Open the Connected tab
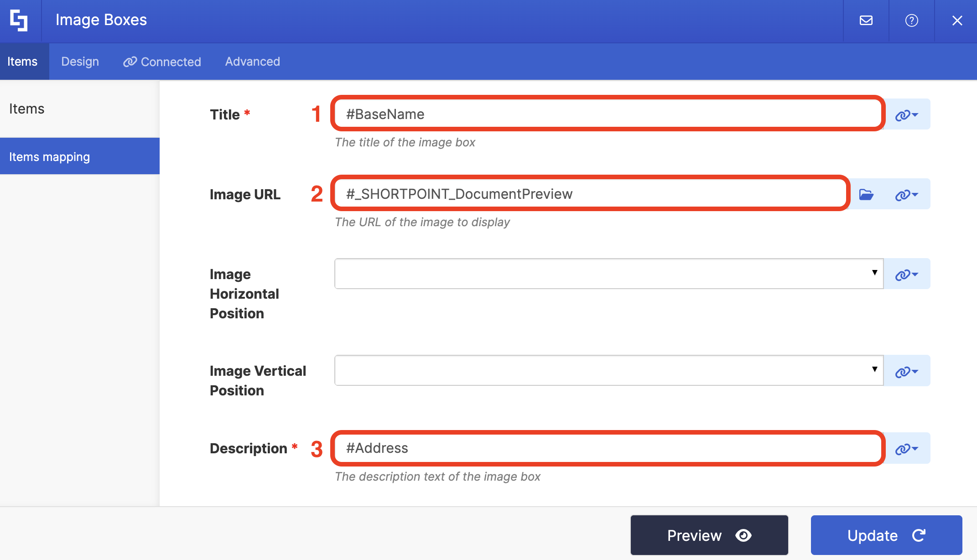977x560 pixels. (162, 62)
